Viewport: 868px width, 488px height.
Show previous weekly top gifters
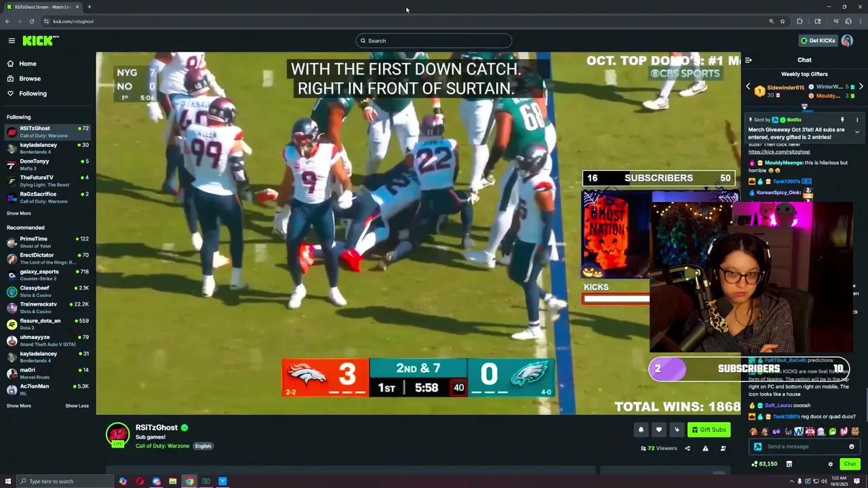pyautogui.click(x=748, y=87)
